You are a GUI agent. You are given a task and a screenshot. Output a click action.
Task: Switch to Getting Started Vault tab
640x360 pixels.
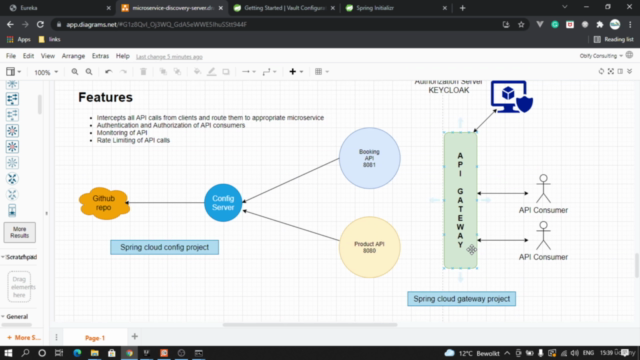click(284, 8)
